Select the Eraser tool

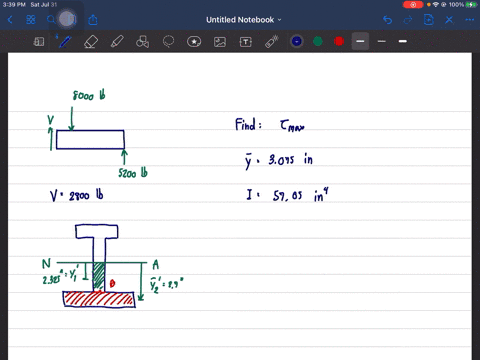(91, 42)
